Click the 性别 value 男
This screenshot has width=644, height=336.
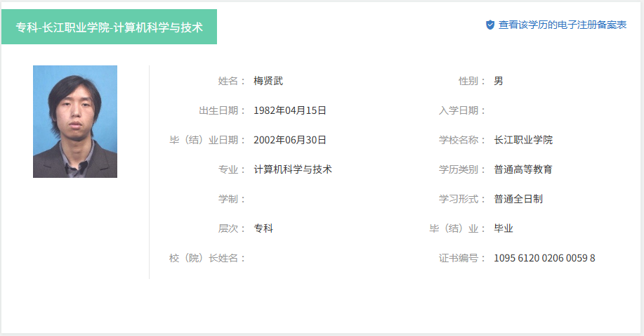(499, 81)
